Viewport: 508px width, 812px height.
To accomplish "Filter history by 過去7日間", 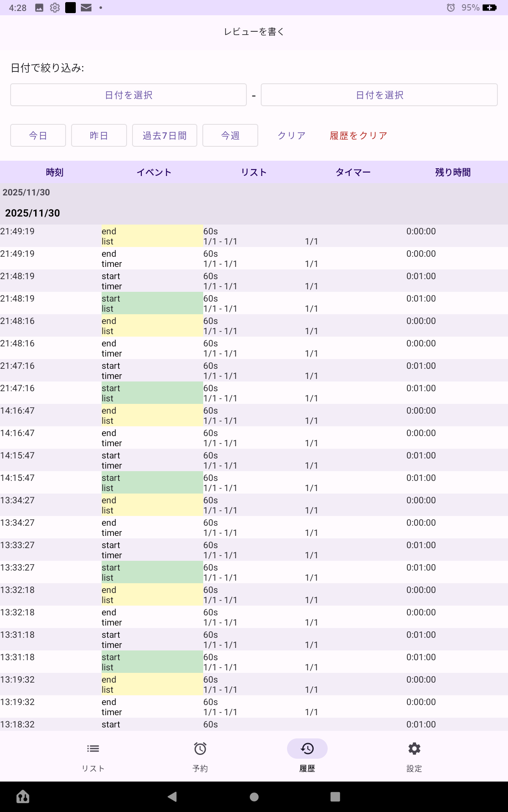I will 165,135.
